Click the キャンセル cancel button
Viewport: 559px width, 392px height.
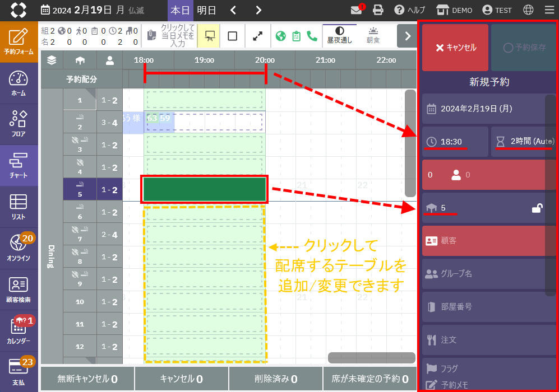pos(455,48)
